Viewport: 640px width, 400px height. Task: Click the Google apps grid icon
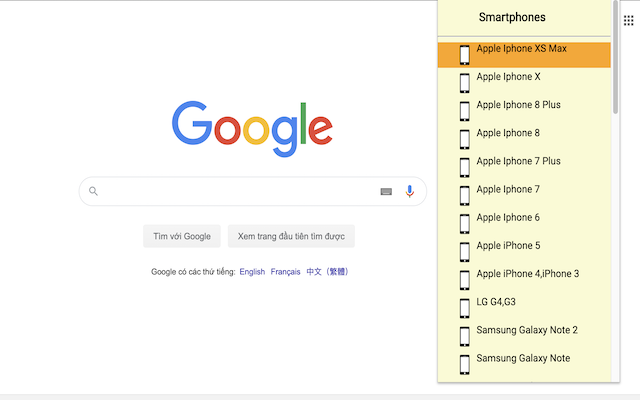pos(628,20)
